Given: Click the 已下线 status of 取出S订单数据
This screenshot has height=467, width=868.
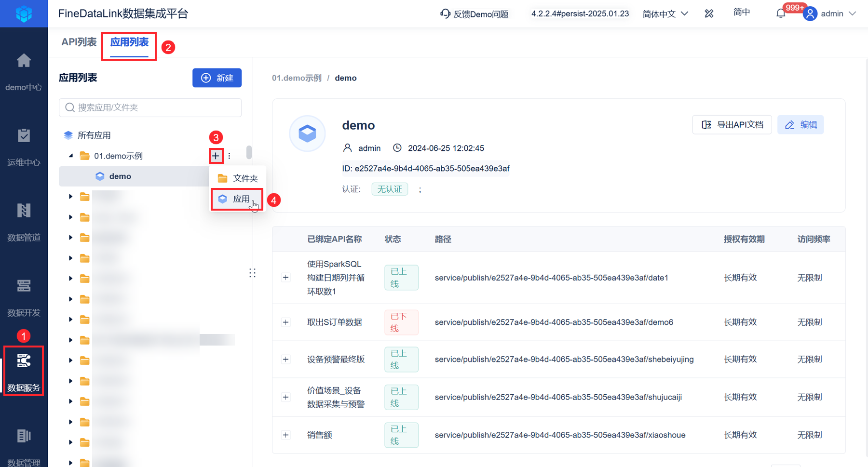Looking at the screenshot, I should [401, 322].
